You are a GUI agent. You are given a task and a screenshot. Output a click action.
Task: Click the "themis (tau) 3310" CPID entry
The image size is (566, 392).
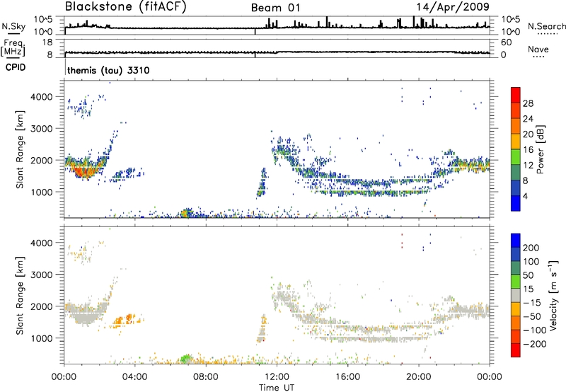108,70
